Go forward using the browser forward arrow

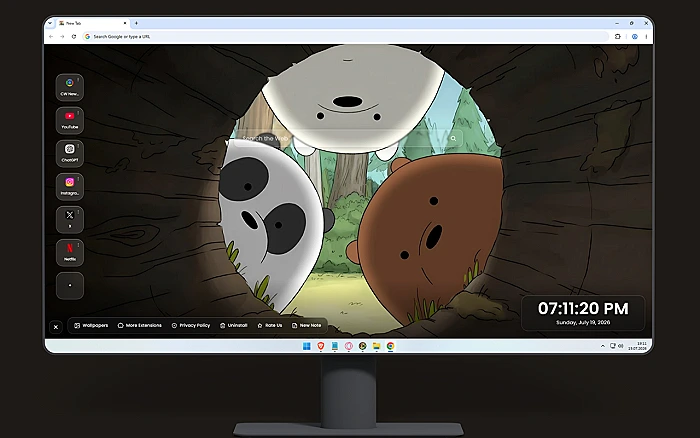pyautogui.click(x=62, y=37)
